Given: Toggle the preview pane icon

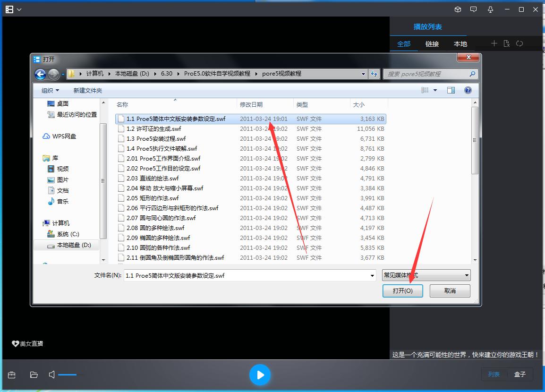Looking at the screenshot, I should pos(451,90).
